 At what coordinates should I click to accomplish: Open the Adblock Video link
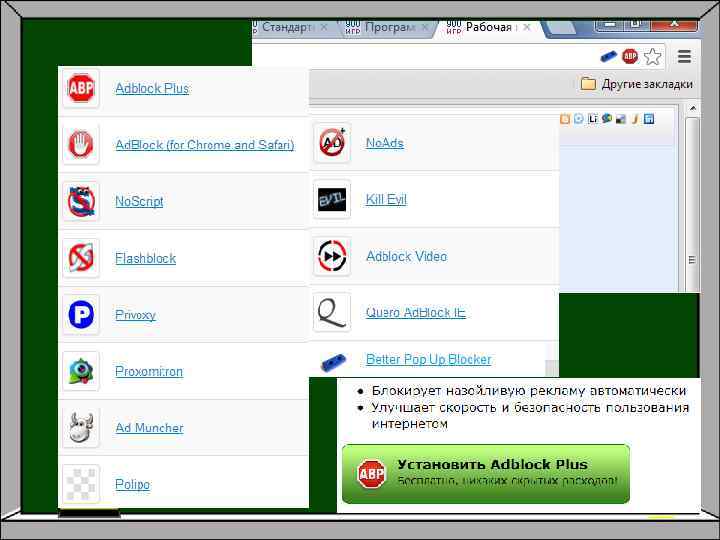tap(406, 256)
